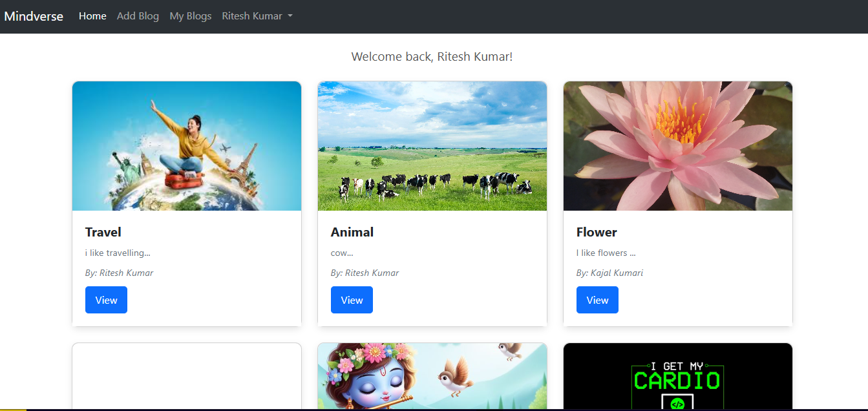This screenshot has height=411, width=868.
Task: Go to the Home nav item
Action: click(92, 16)
